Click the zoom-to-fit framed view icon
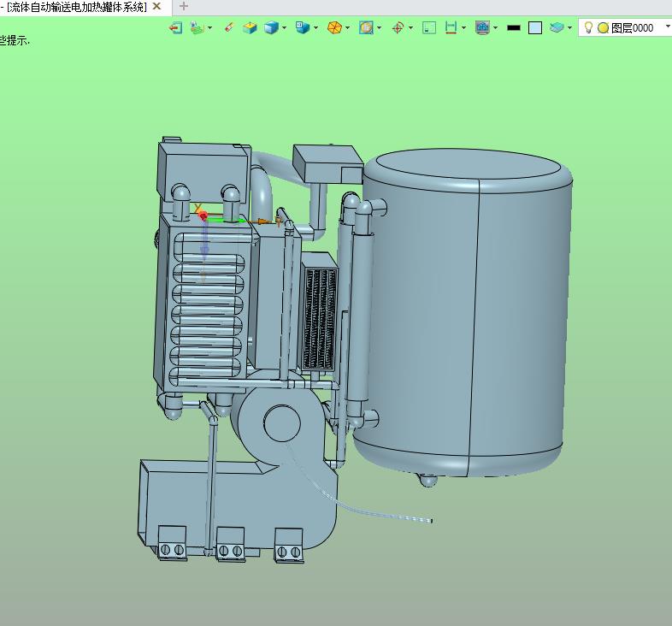 coord(366,27)
